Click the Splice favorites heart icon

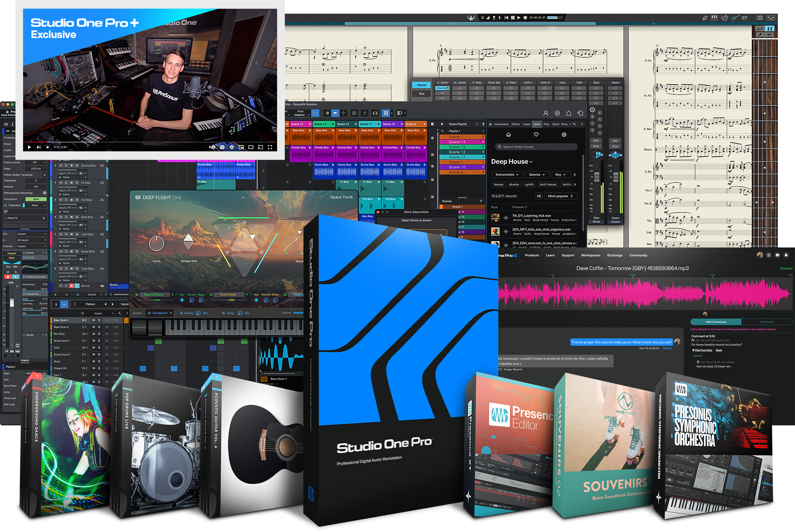[x=536, y=135]
